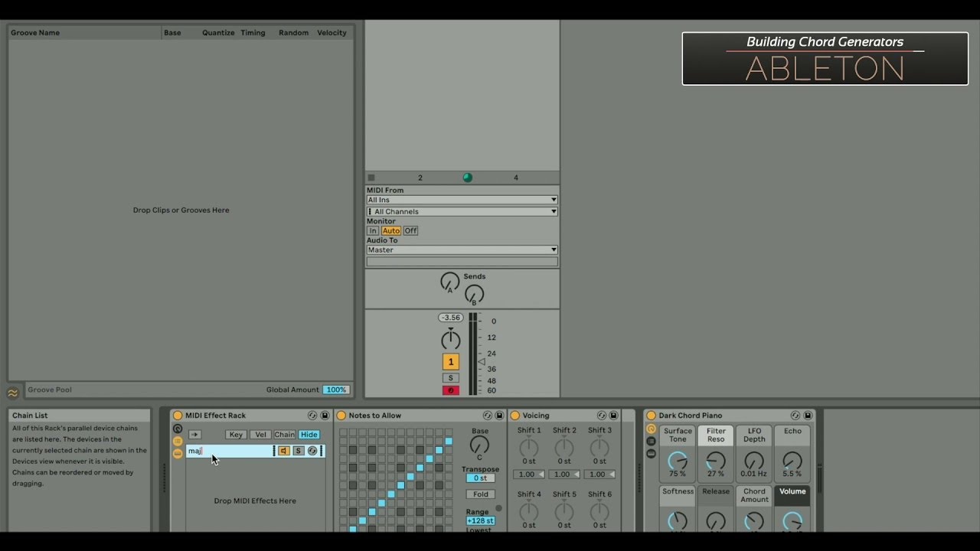
Task: Show macro controls in MIDI Effect Rack
Action: (178, 429)
